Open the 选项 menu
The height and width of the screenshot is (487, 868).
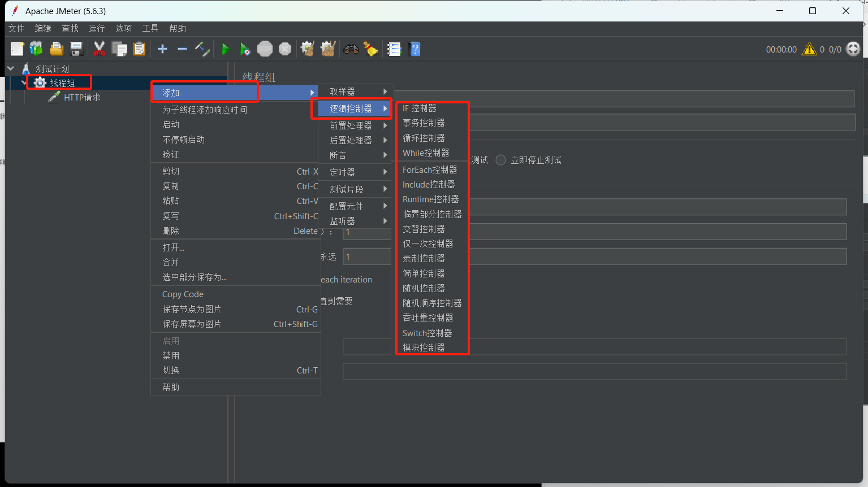[x=124, y=28]
